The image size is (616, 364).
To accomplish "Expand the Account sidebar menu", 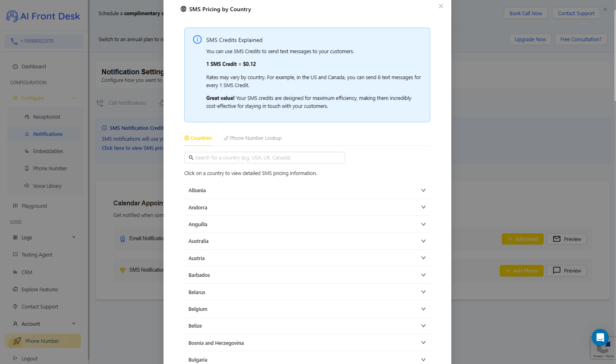I will click(74, 324).
